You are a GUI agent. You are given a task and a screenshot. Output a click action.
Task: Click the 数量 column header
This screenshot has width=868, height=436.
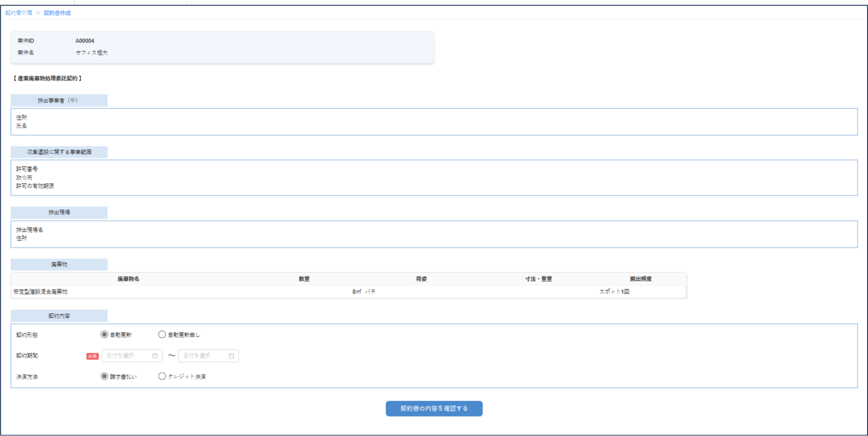tap(304, 279)
